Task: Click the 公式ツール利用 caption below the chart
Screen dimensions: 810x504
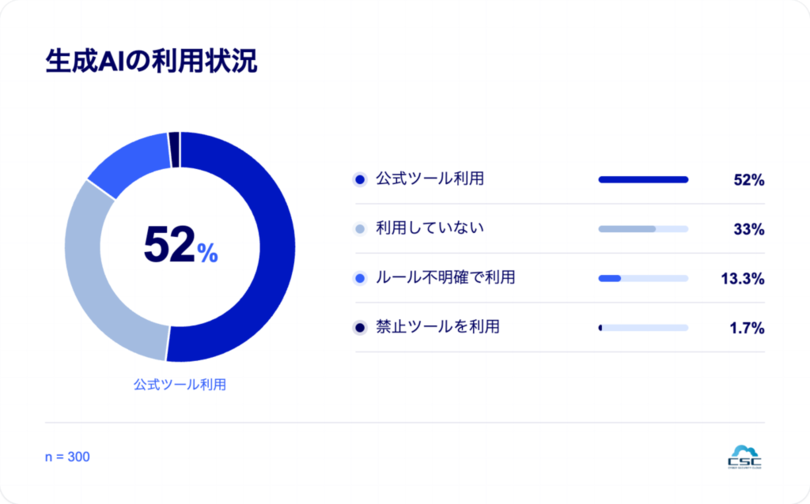Action: pos(180,385)
